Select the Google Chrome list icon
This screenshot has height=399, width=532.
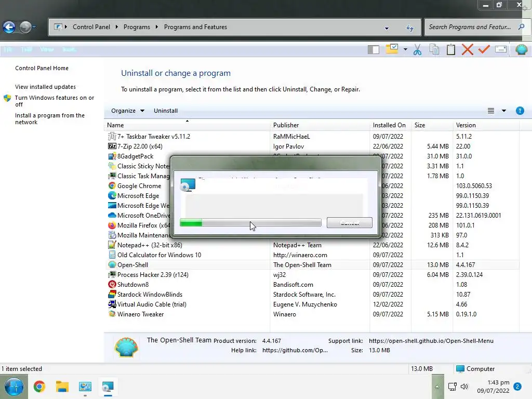click(x=112, y=186)
